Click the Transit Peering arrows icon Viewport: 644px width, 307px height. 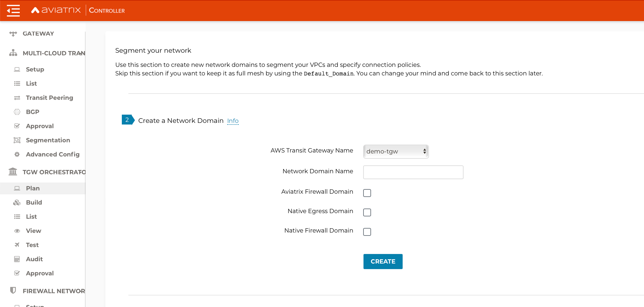pyautogui.click(x=17, y=98)
